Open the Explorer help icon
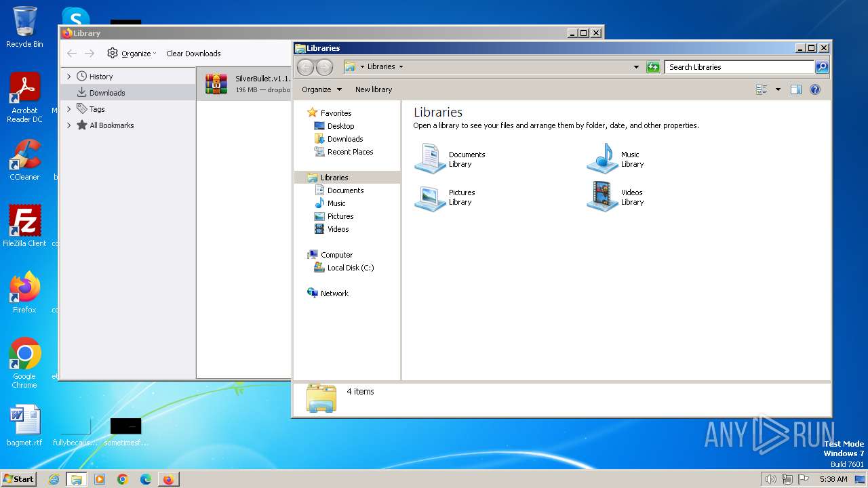868x488 pixels. coord(815,89)
